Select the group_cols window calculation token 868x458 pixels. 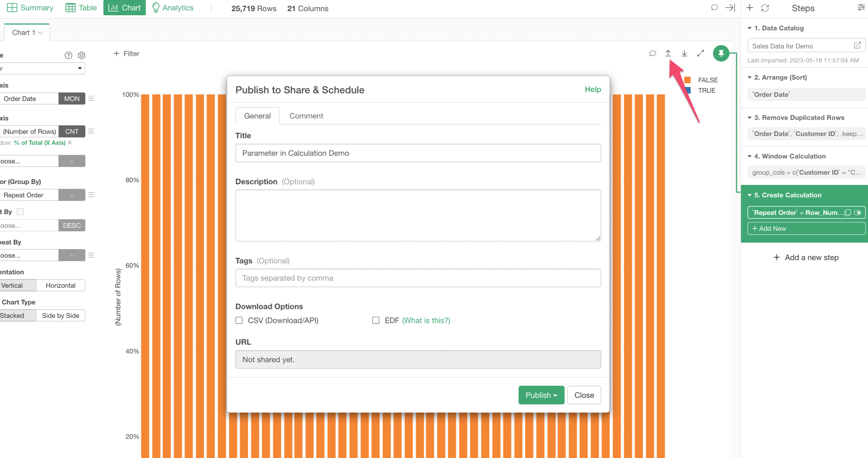point(806,172)
